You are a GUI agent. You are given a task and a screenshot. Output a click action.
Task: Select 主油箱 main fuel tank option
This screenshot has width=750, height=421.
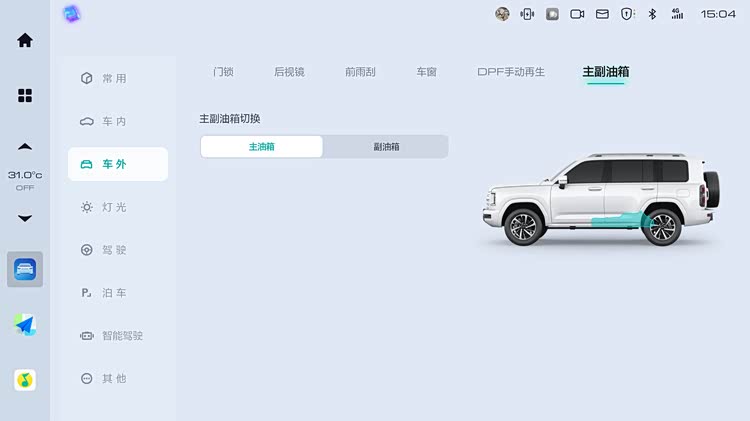point(262,147)
